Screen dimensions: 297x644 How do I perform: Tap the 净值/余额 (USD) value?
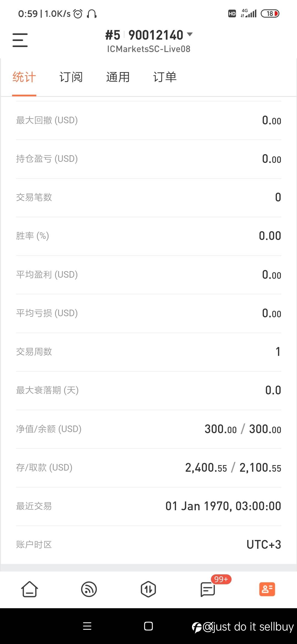[243, 429]
